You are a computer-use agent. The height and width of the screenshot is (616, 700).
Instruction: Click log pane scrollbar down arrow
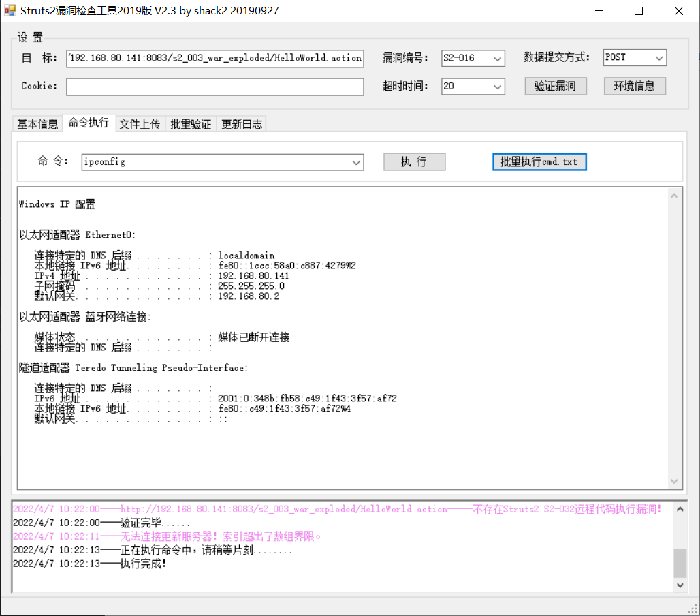(680, 585)
